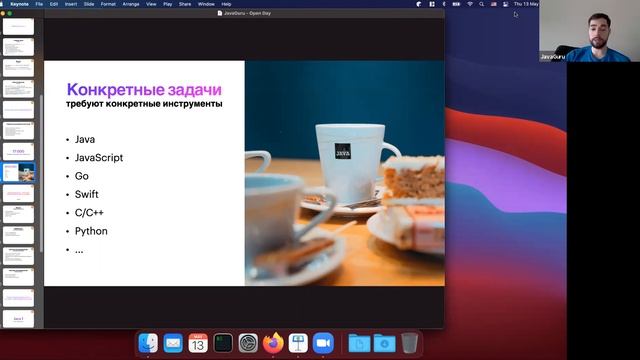
Task: Click the 'JavaGuru - Open Day' window title
Action: click(247, 13)
